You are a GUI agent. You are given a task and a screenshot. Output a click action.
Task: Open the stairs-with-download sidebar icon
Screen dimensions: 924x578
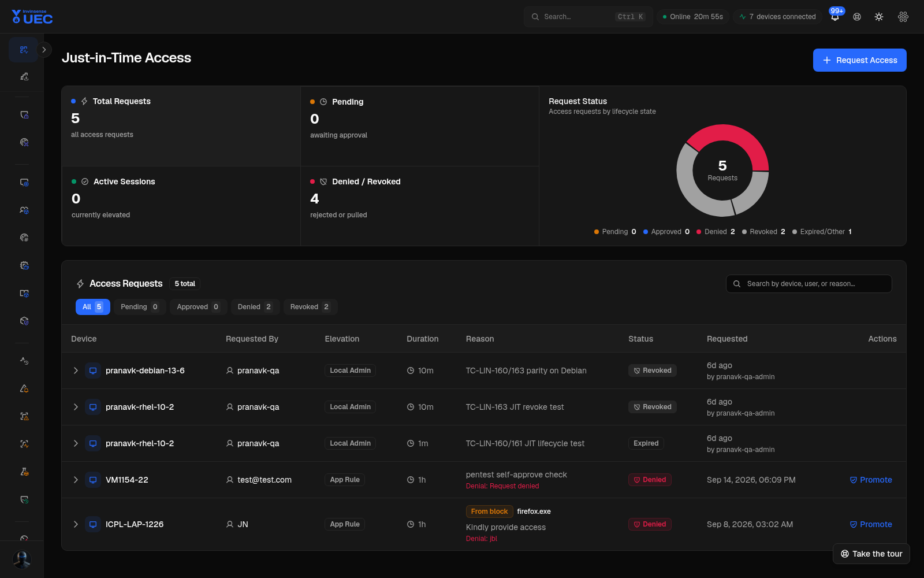coord(24,76)
